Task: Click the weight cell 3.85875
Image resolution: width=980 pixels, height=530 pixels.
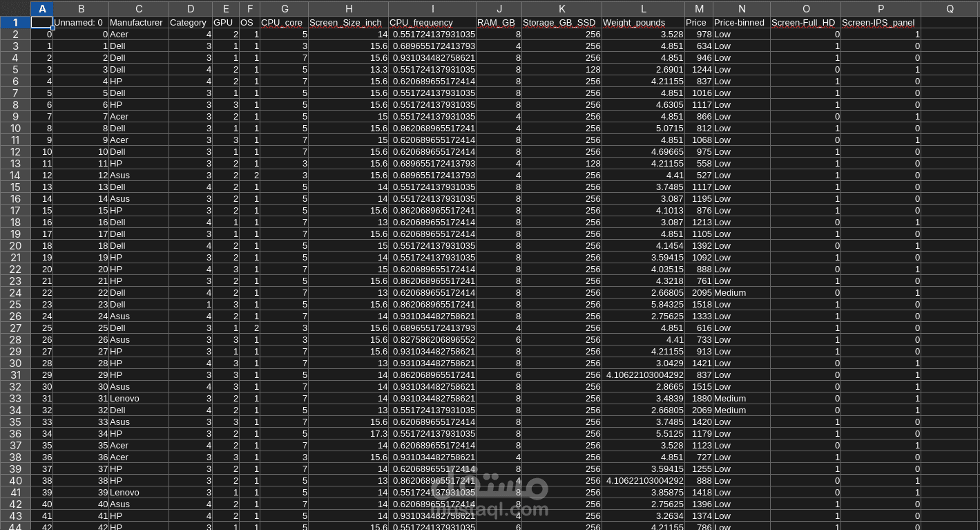Action: 643,492
